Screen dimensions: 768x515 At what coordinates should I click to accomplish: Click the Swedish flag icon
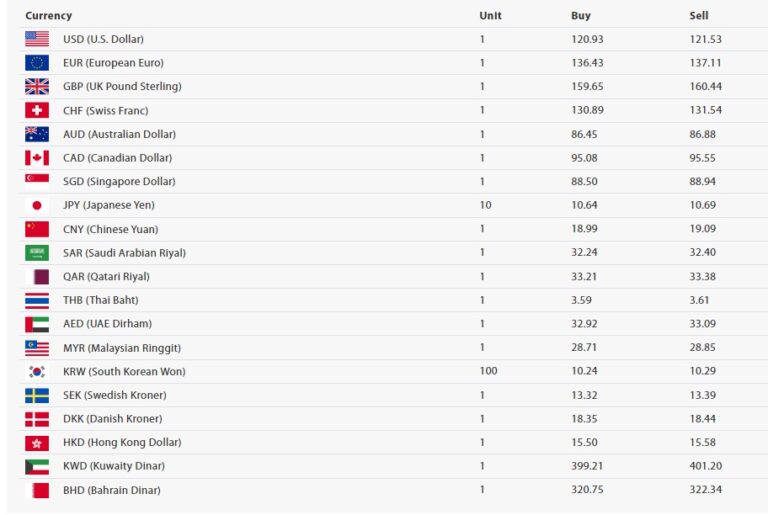pos(37,395)
